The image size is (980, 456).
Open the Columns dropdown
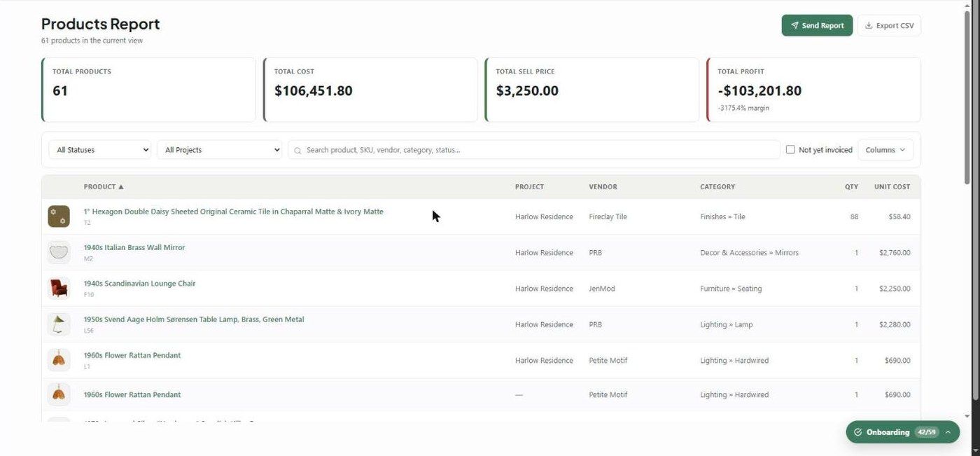pos(885,150)
